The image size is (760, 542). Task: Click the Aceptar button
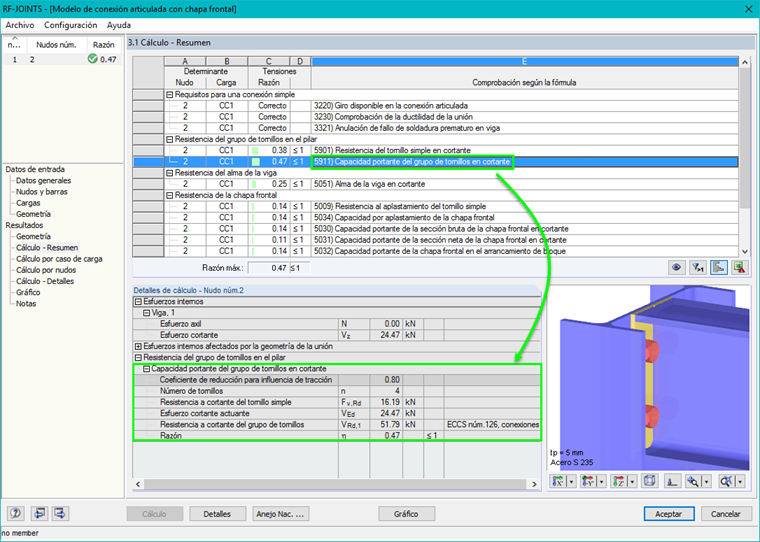click(x=669, y=514)
